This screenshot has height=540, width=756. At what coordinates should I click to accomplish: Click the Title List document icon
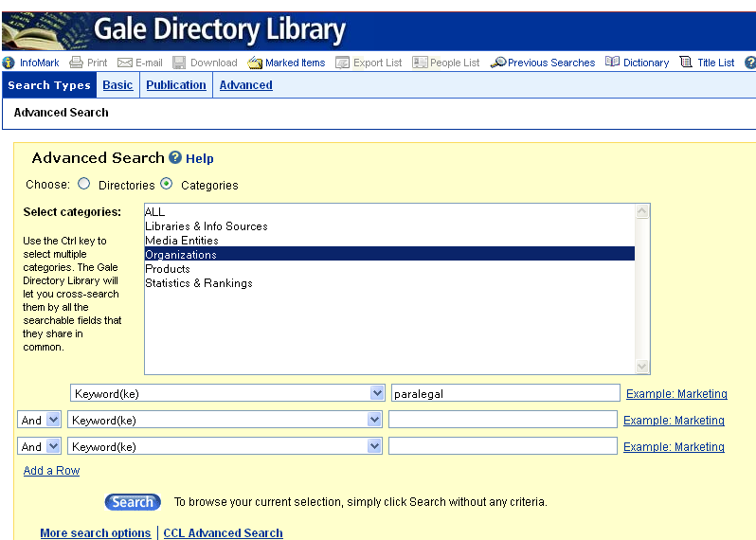point(686,62)
